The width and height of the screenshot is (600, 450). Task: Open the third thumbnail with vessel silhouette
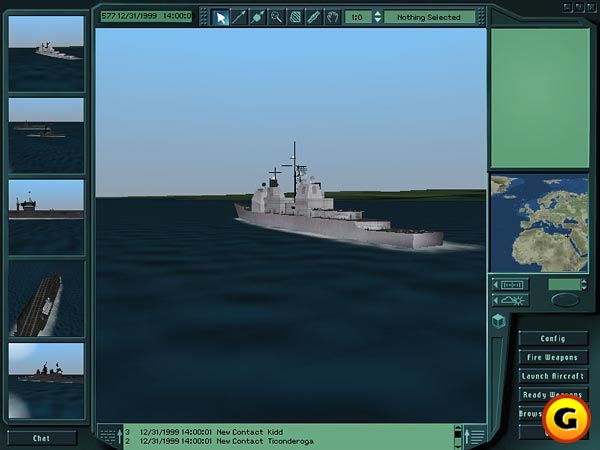pos(46,217)
